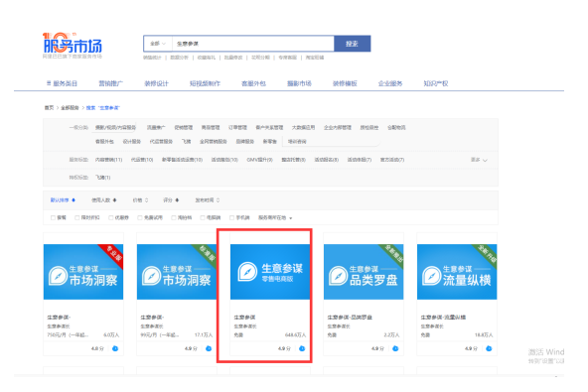Click compass icon on 零售电商版 thumbnail
This screenshot has width=588, height=392.
point(247,272)
